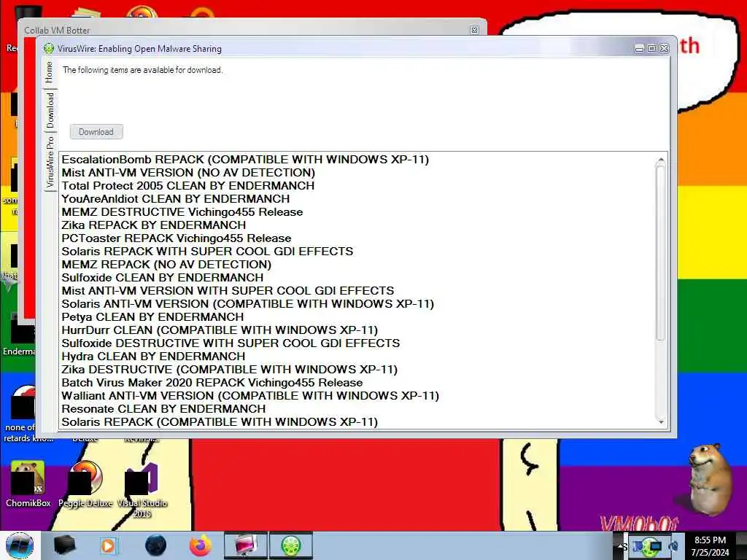747x560 pixels.
Task: Select Sulfoxide DESTRUCTIVE entry
Action: tap(231, 343)
